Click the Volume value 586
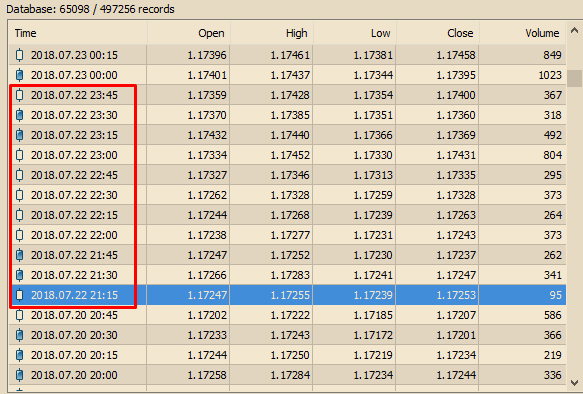The width and height of the screenshot is (583, 394). click(x=552, y=315)
